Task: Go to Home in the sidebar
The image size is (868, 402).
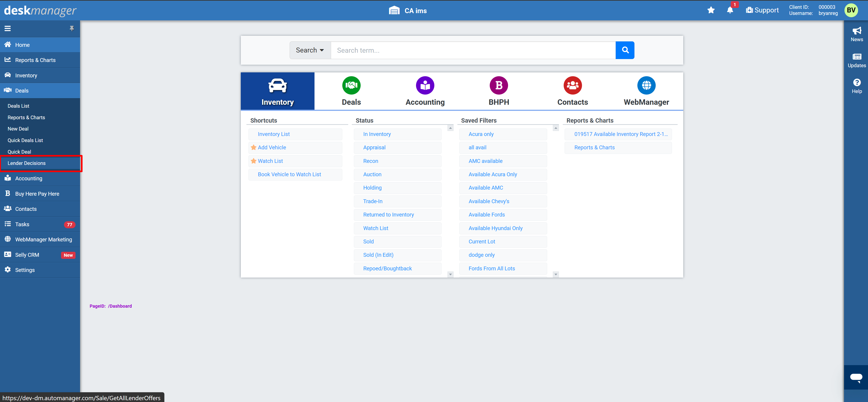Action: pos(40,45)
